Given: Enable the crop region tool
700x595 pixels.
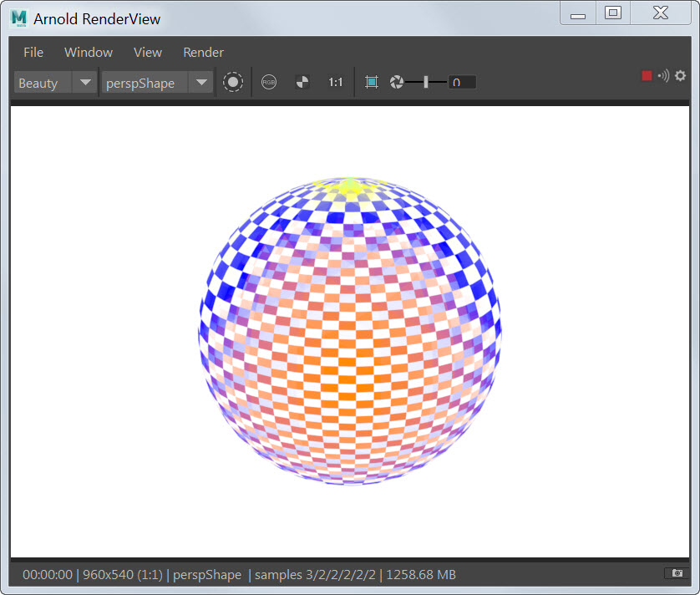Looking at the screenshot, I should [x=372, y=82].
